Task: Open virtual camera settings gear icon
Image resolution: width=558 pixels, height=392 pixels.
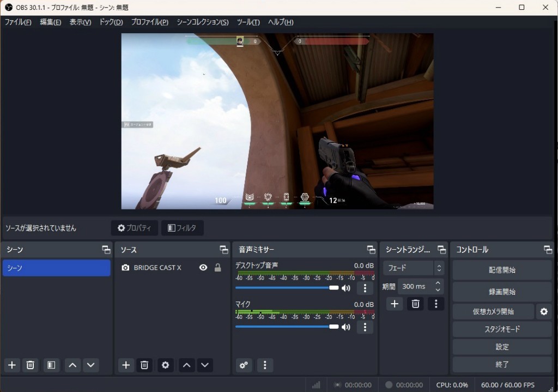Action: click(543, 312)
